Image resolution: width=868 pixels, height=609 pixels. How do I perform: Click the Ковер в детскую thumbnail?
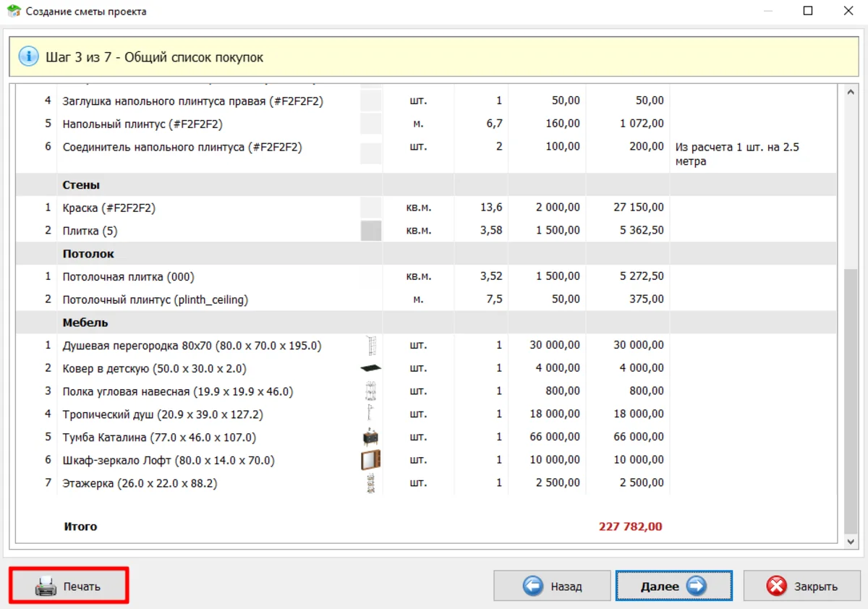tap(371, 368)
